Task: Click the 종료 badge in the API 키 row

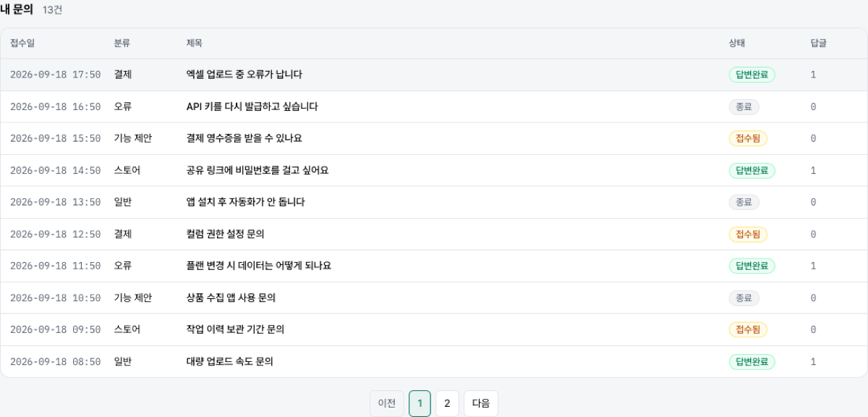Action: click(x=744, y=106)
